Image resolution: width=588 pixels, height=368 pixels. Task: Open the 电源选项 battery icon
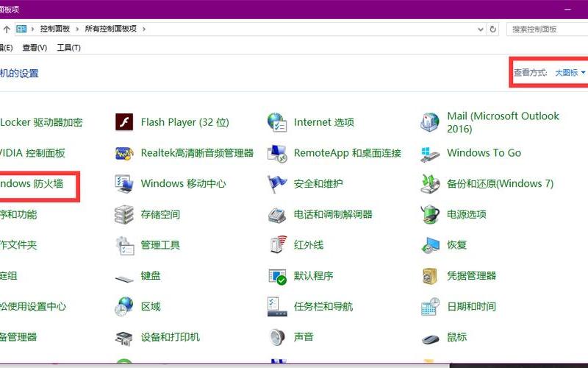[x=430, y=214]
